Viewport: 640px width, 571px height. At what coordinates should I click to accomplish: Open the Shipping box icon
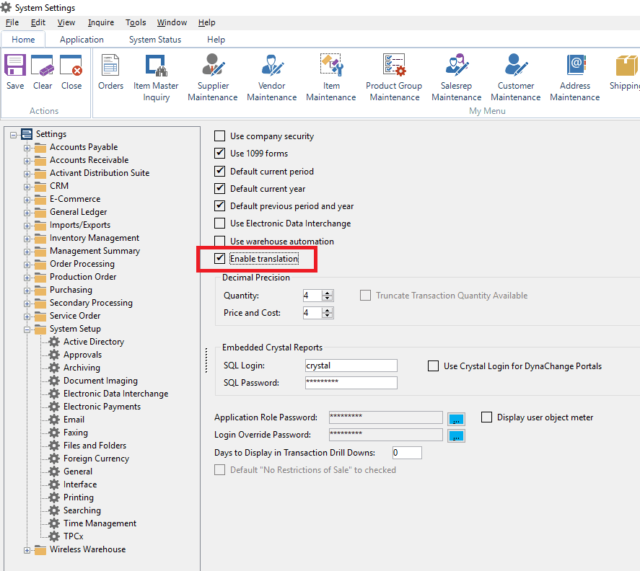[627, 65]
